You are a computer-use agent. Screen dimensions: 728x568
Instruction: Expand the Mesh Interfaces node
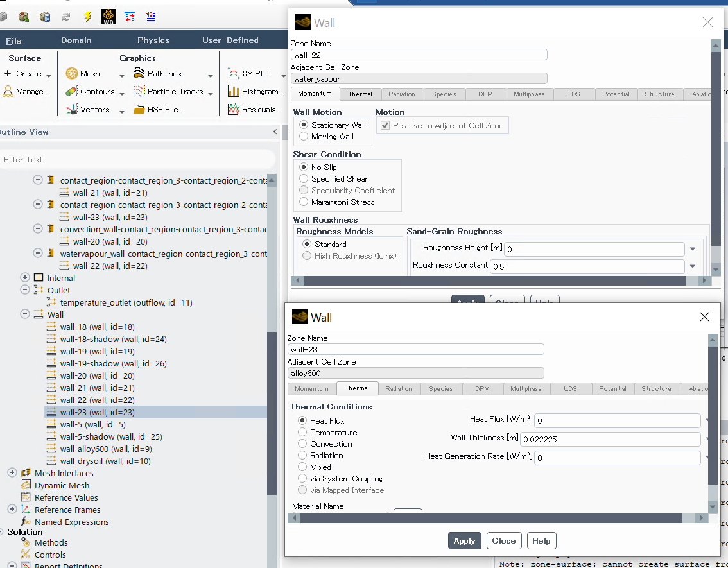click(12, 473)
